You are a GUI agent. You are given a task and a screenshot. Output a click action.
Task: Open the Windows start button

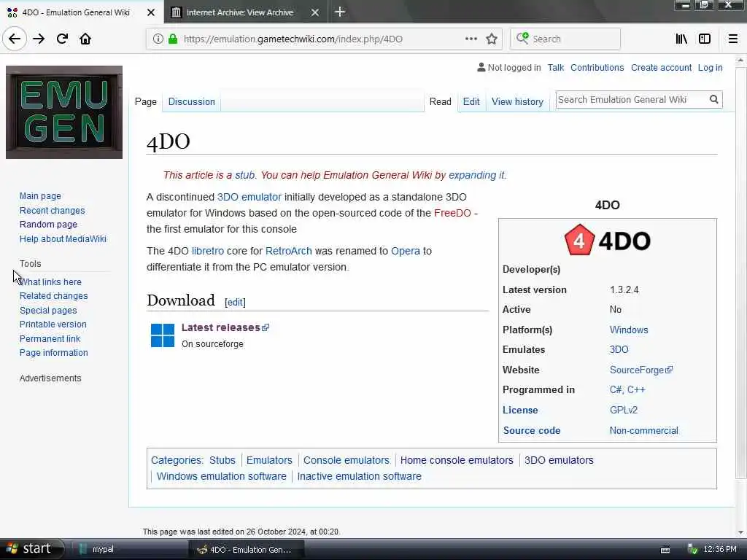coord(31,548)
